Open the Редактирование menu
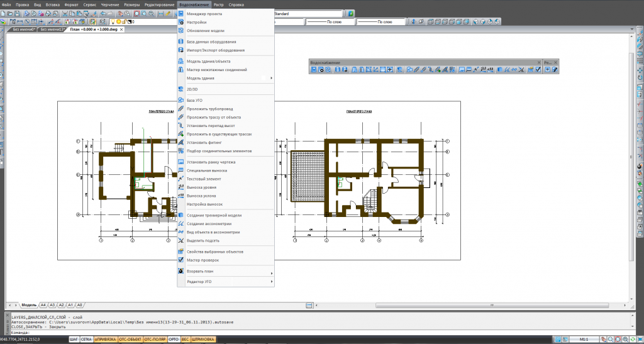The width and height of the screenshot is (644, 344). (x=159, y=4)
